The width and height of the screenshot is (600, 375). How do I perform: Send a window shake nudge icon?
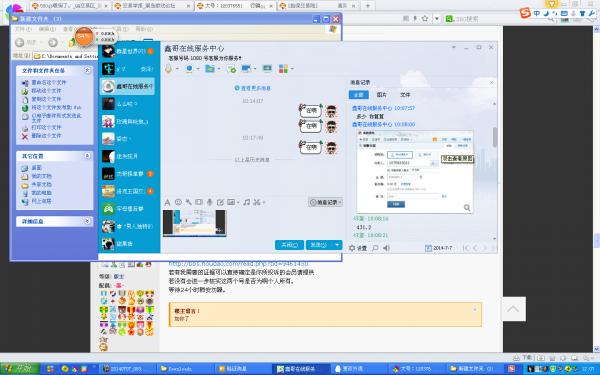(x=199, y=202)
